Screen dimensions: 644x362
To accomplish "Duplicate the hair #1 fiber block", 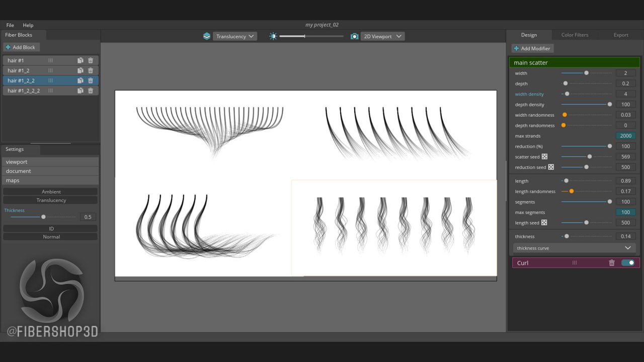I will (x=80, y=60).
